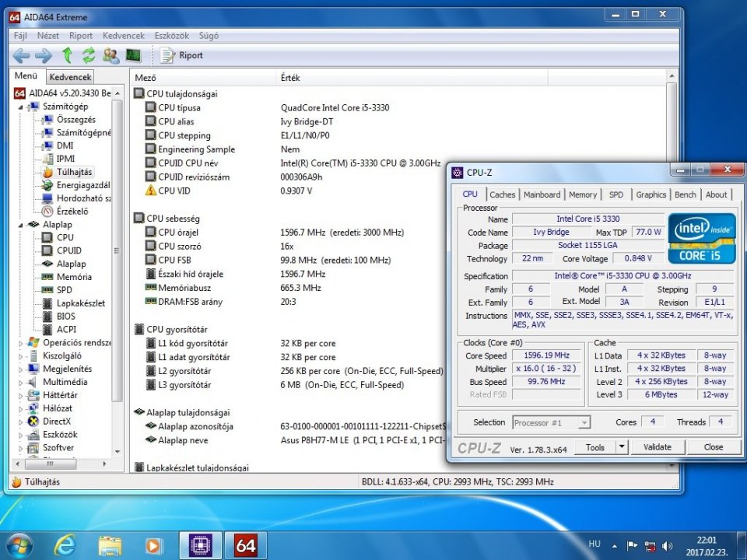Image resolution: width=747 pixels, height=560 pixels.
Task: Click the Back arrow in AIDA64 toolbar
Action: pos(21,55)
